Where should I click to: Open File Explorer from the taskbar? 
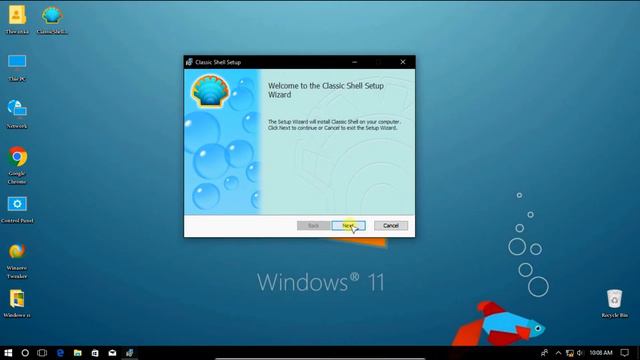(x=78, y=353)
